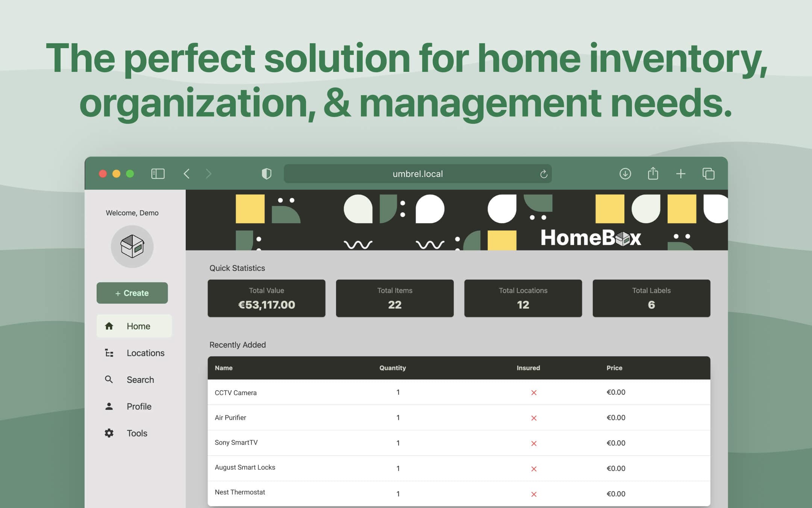Click the browser refresh icon
The height and width of the screenshot is (508, 812).
(542, 173)
